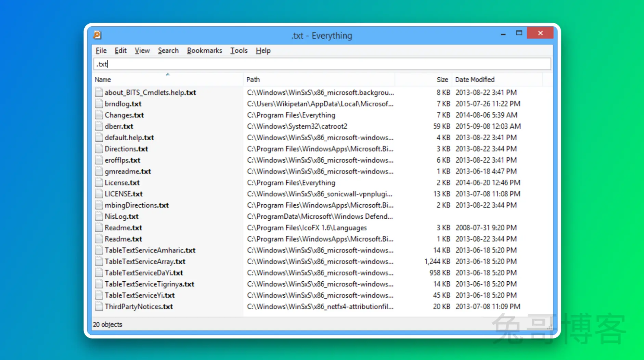Image resolution: width=644 pixels, height=360 pixels.
Task: Select the erofflps.txt file name
Action: click(123, 160)
